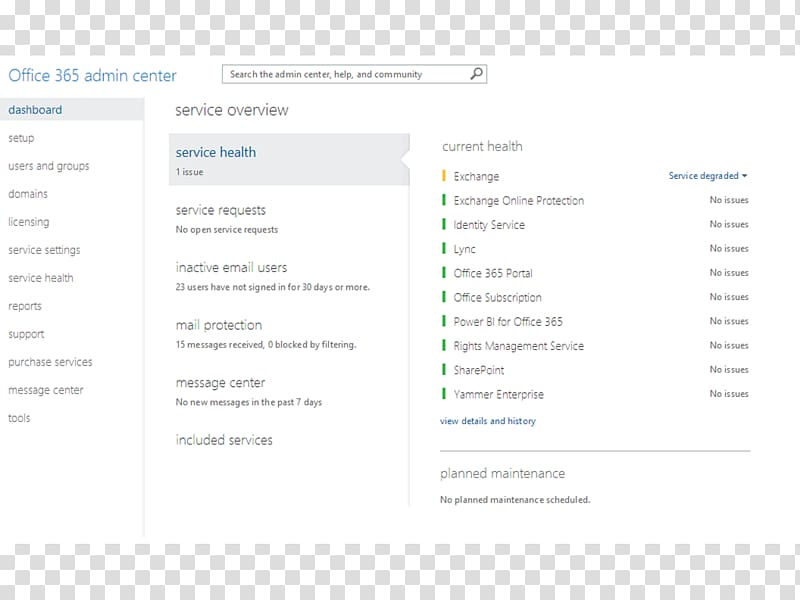800x600 pixels.
Task: Open the included services tile
Action: tap(289, 440)
